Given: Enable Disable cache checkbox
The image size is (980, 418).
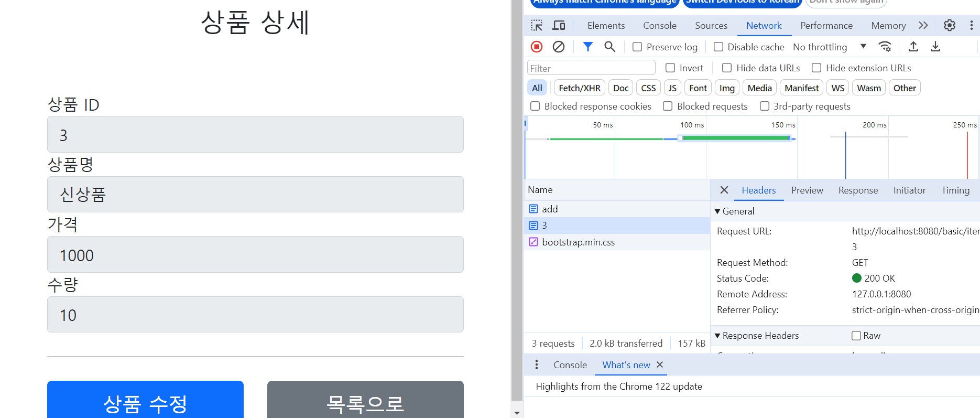Looking at the screenshot, I should [718, 47].
